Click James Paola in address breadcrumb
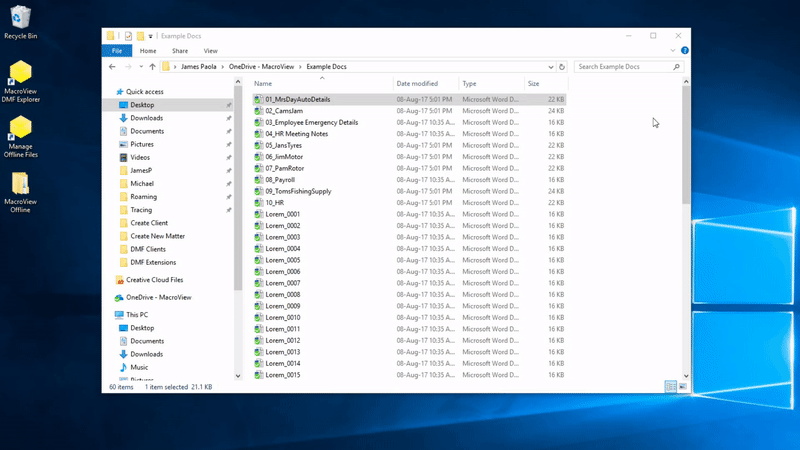 pyautogui.click(x=198, y=67)
